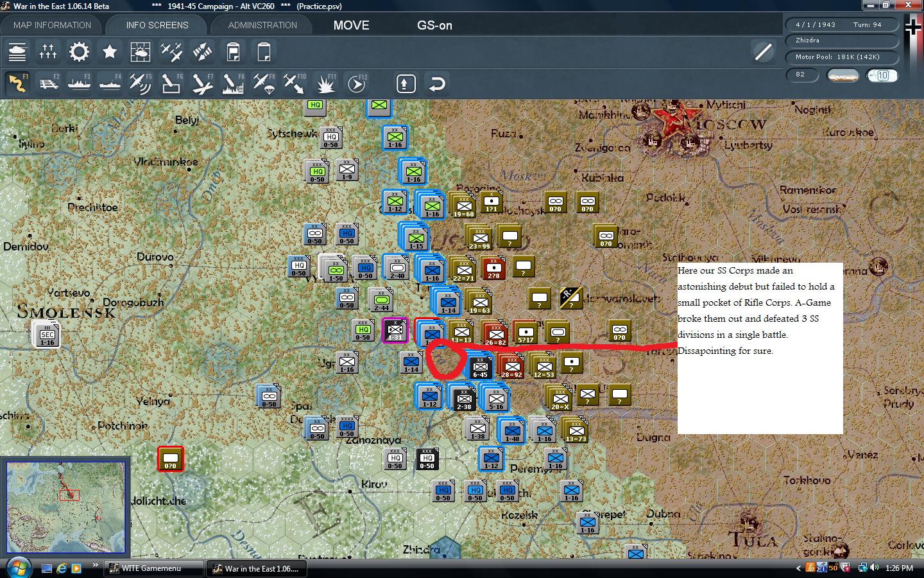The width and height of the screenshot is (924, 578).
Task: Open the commander's report clipboard with flag
Action: coord(233,52)
